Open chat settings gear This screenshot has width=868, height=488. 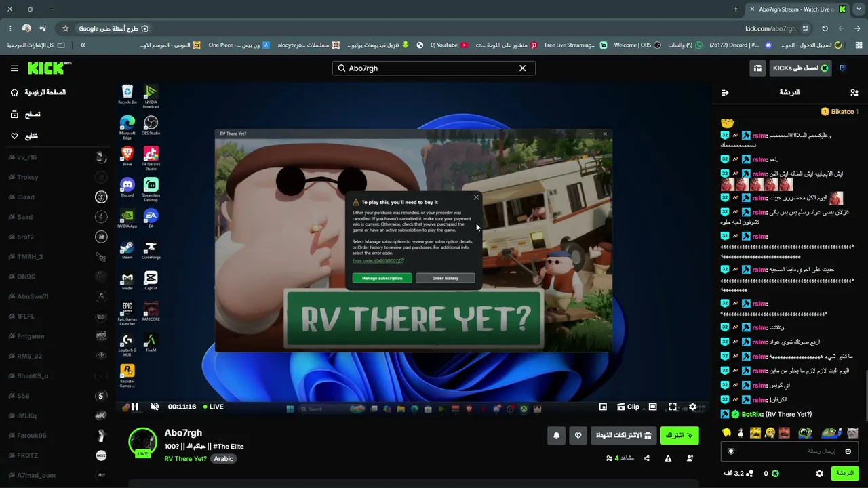click(819, 474)
